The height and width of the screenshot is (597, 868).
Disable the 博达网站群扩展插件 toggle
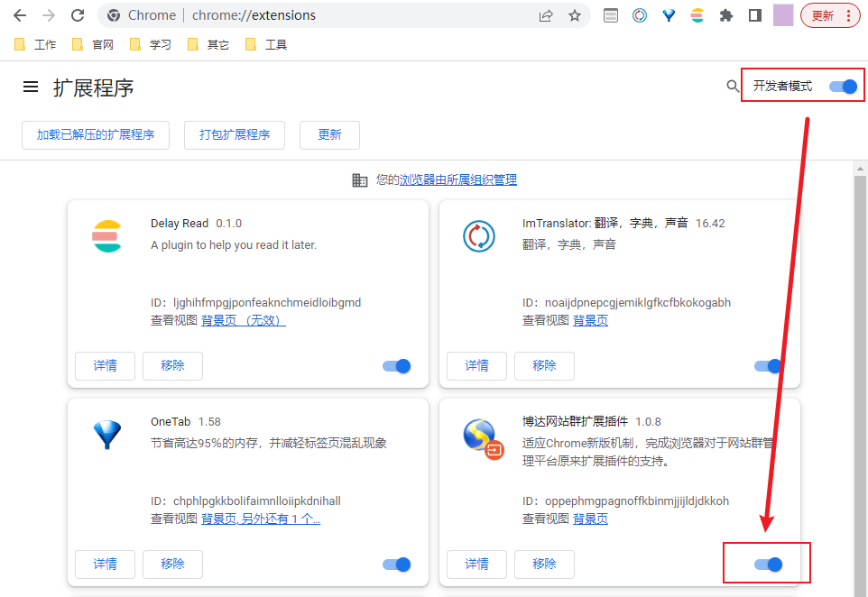pos(769,565)
